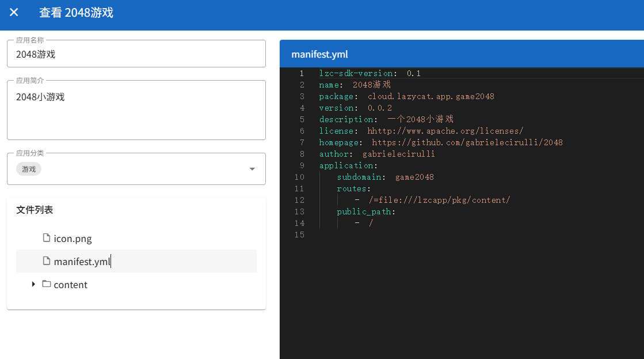The image size is (644, 359).
Task: Select manifest.yml in the file list
Action: (x=136, y=261)
